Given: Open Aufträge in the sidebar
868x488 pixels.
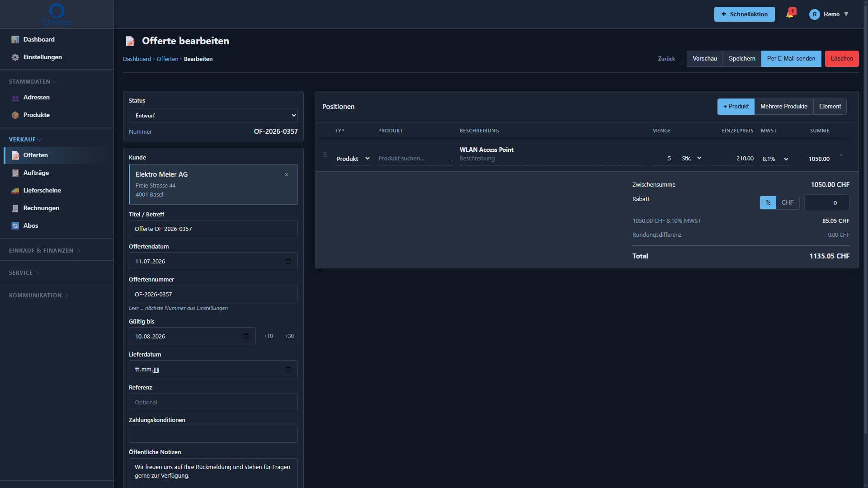Looking at the screenshot, I should tap(57, 173).
